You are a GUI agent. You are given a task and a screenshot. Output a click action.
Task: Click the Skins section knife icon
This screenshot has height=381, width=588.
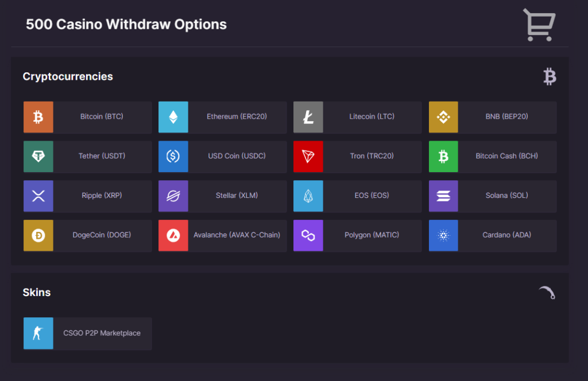(x=547, y=293)
